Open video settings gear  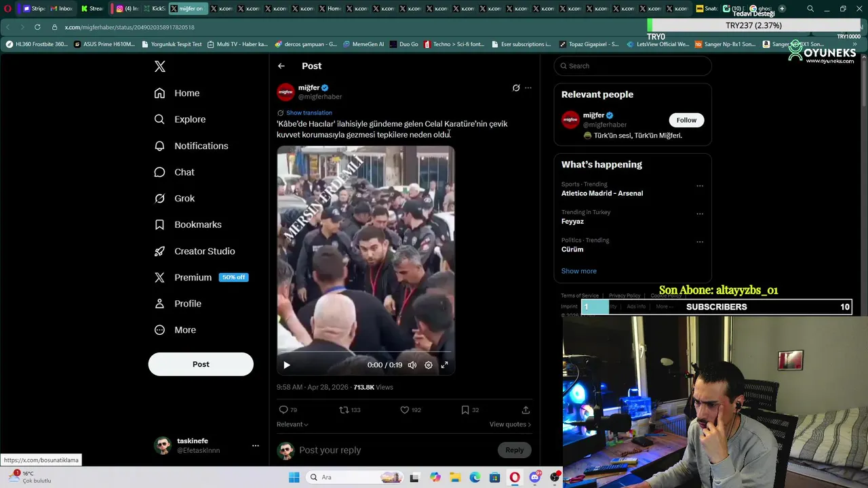pyautogui.click(x=429, y=365)
